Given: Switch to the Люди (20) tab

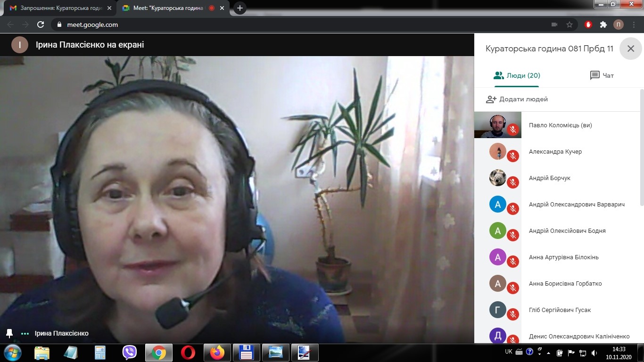Looking at the screenshot, I should [x=517, y=75].
